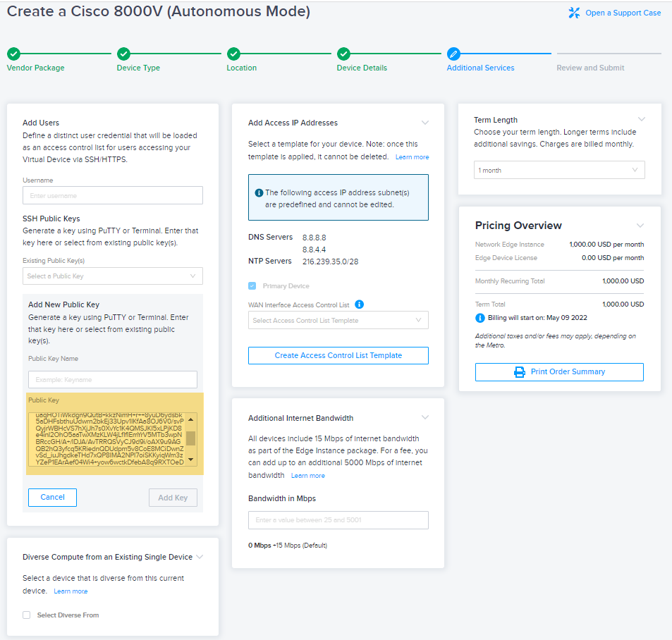This screenshot has height=640, width=672.
Task: Cancel adding the new public key
Action: tap(53, 498)
